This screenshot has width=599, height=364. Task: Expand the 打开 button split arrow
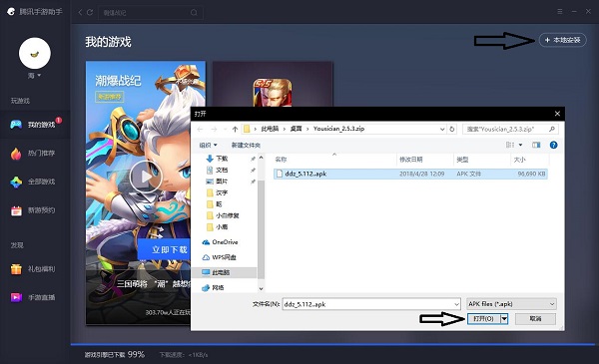point(504,318)
